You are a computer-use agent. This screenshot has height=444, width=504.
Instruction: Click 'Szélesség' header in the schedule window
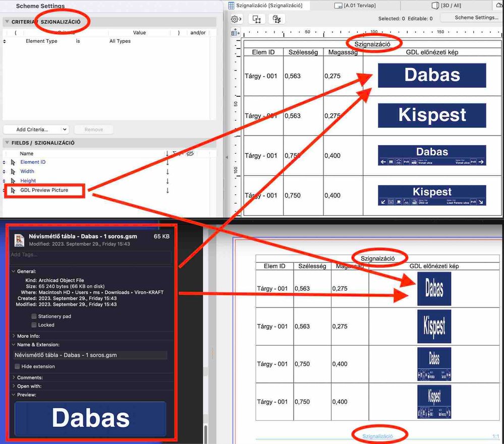click(x=303, y=52)
